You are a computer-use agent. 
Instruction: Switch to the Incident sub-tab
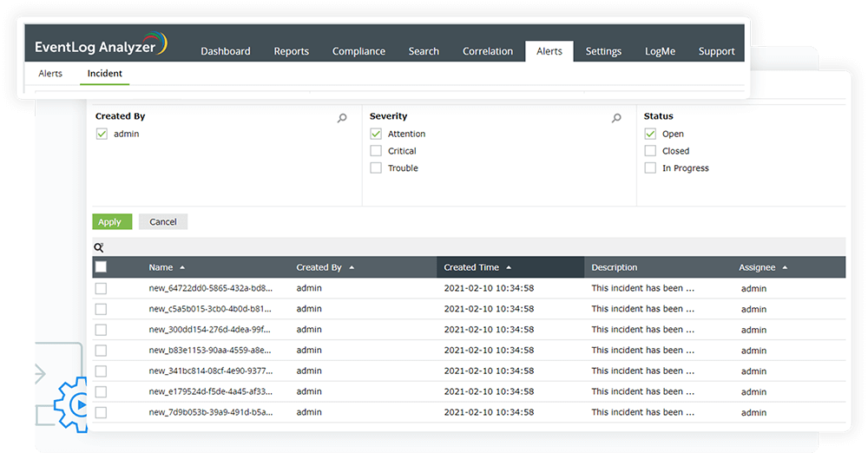(x=105, y=73)
